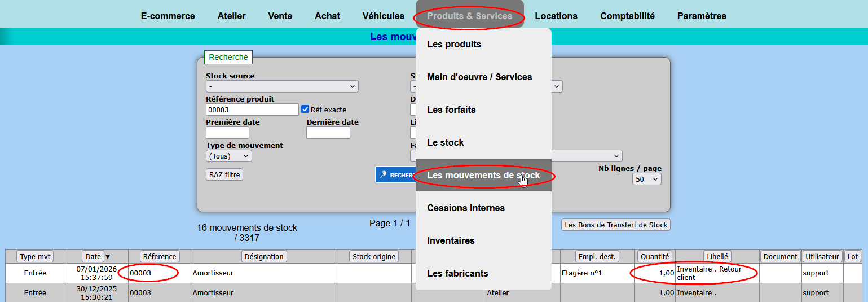Click the search magnifier icon on the Rechercher button
This screenshot has height=302, width=868.
[384, 175]
